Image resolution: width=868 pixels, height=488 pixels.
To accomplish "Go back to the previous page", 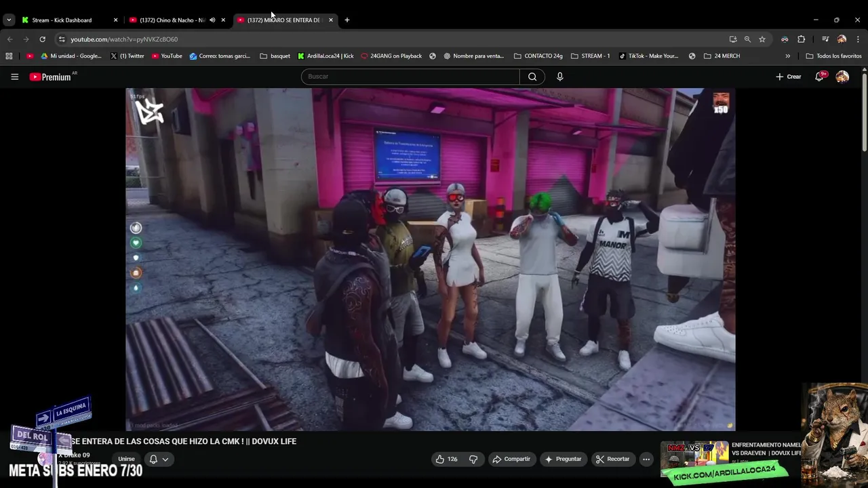I will [9, 39].
